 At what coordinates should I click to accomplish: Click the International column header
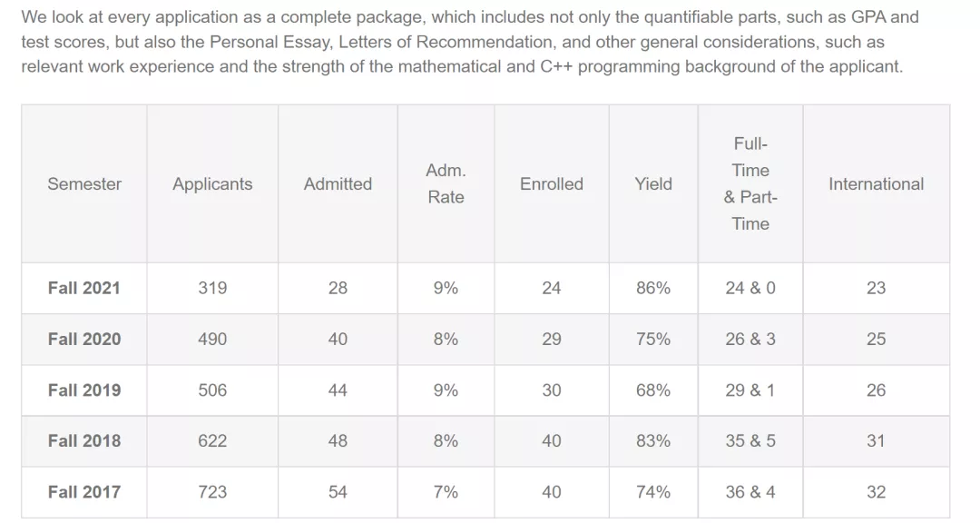876,183
